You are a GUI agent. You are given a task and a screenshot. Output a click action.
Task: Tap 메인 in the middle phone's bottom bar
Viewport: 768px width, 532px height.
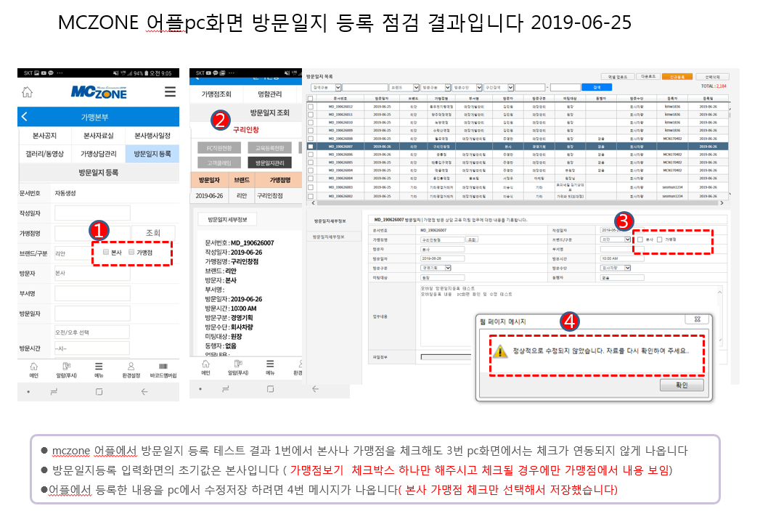(x=205, y=368)
